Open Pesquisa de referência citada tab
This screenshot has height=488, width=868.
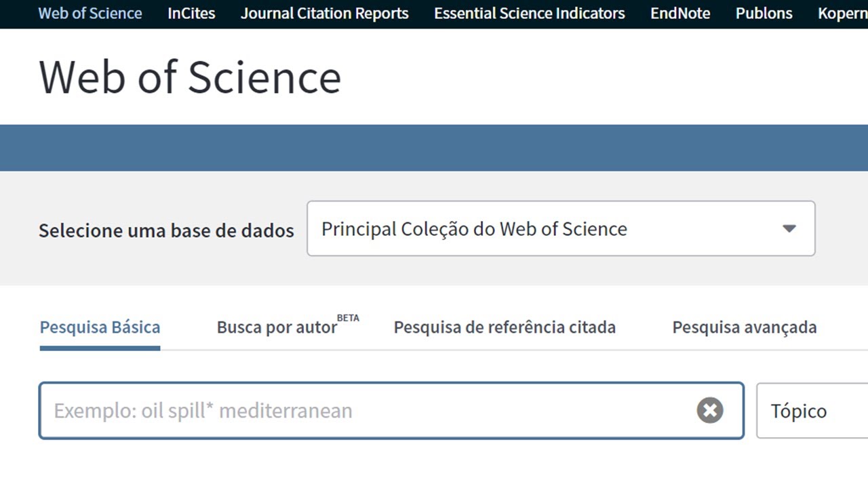(505, 327)
